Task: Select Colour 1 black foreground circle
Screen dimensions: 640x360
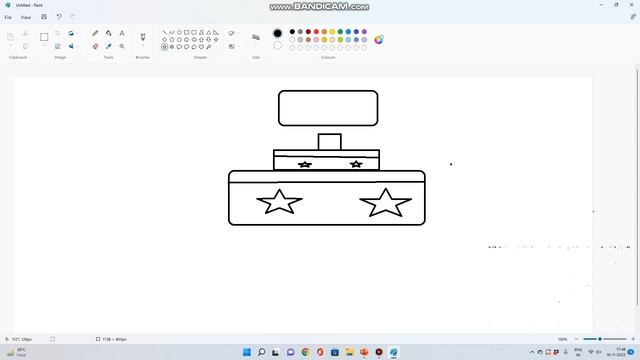Action: 278,33
